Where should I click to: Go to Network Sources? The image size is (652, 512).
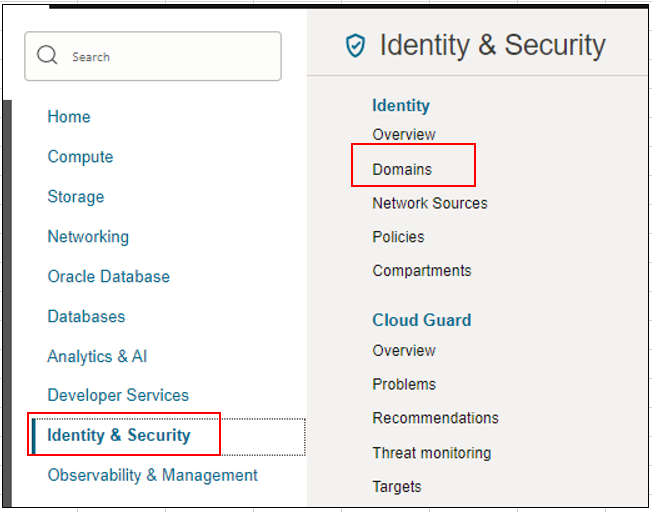(x=430, y=203)
